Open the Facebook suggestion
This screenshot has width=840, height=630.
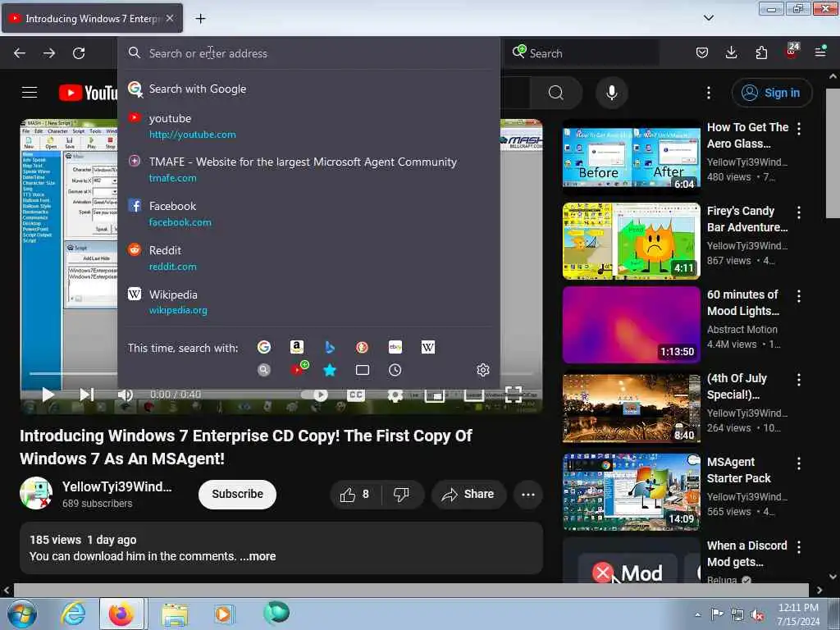(308, 214)
